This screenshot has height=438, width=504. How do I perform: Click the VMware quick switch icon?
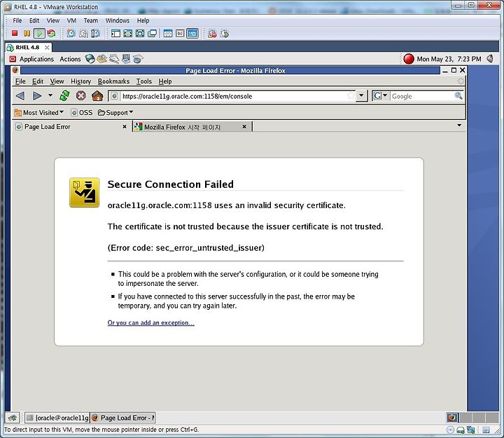pos(140,34)
